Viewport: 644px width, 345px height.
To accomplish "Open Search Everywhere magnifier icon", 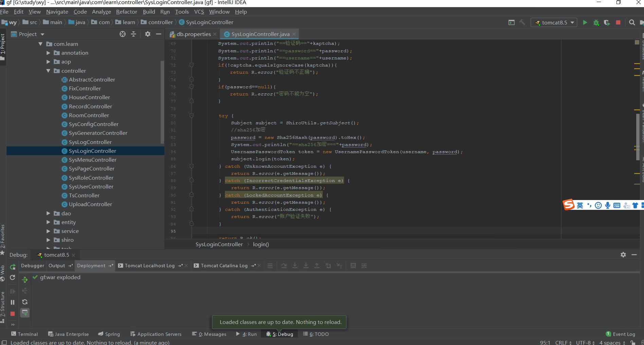I will click(x=632, y=22).
